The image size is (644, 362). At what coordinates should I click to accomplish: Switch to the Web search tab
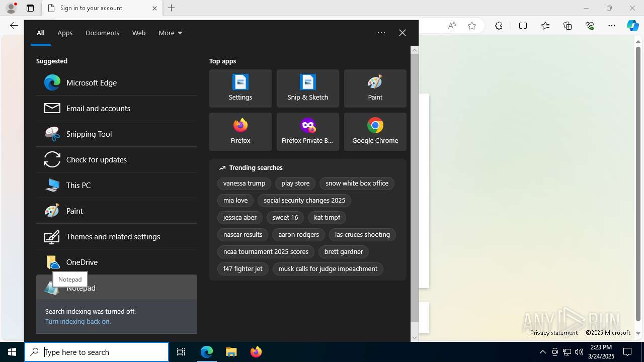coord(139,33)
